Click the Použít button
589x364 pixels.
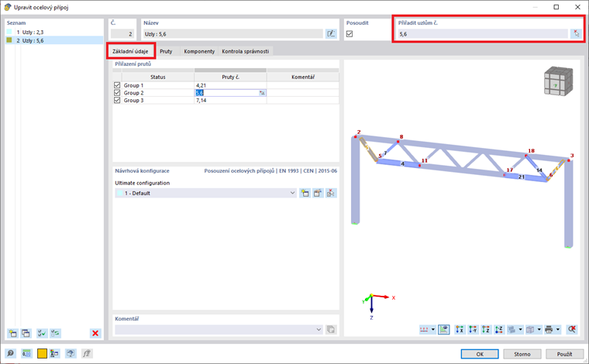click(x=564, y=354)
